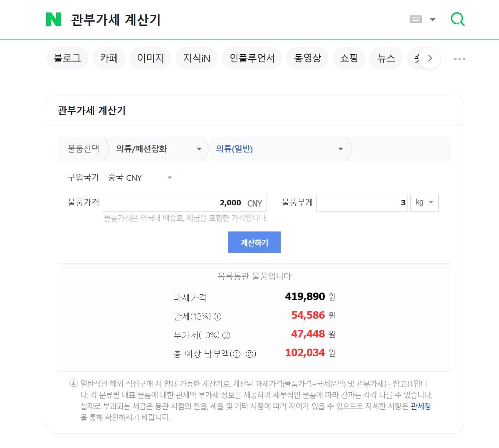Screen dimensions: 499x448
Task: Open the 의류(일반) subcategory dropdown
Action: click(x=279, y=149)
